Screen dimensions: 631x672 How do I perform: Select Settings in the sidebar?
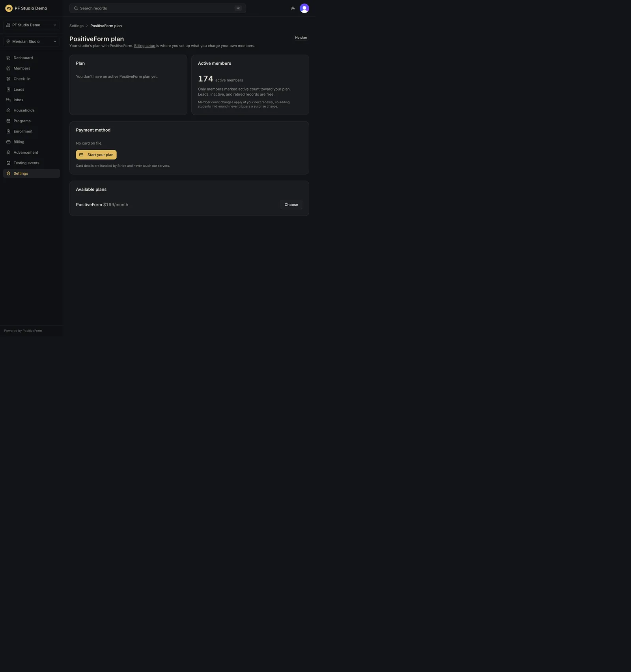[x=32, y=173]
